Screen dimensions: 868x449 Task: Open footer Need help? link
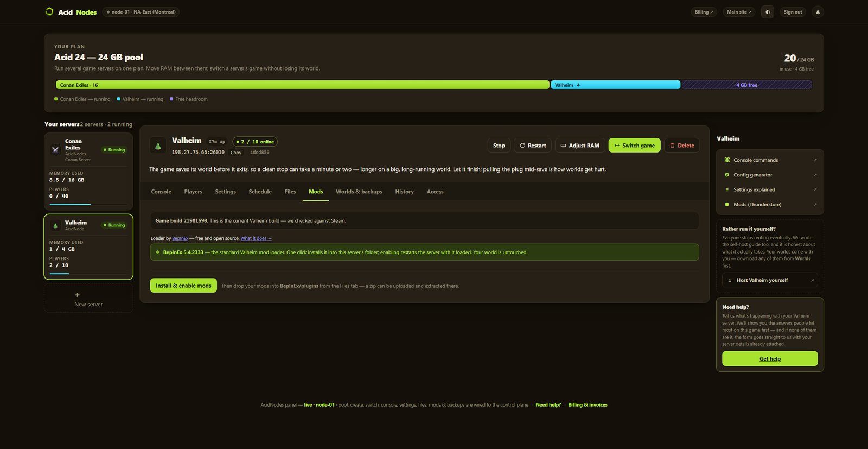548,405
